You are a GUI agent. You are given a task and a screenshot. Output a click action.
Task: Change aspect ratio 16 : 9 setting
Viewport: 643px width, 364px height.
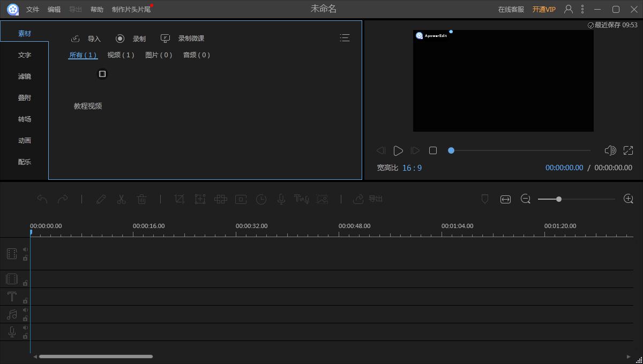(x=412, y=168)
